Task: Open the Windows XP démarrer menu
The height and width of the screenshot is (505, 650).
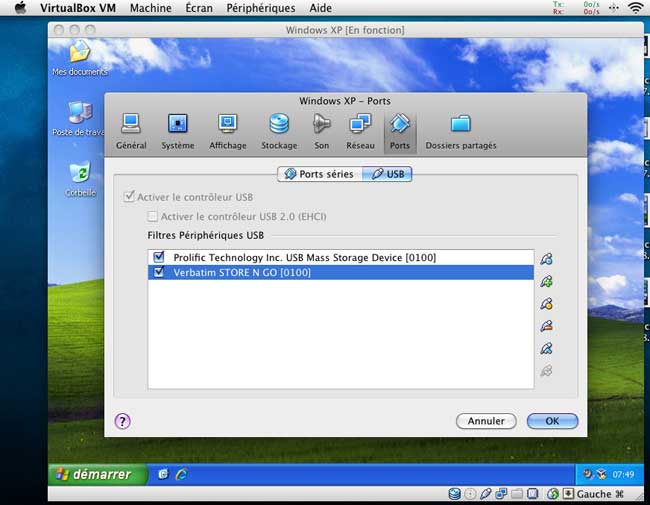Action: click(x=91, y=474)
